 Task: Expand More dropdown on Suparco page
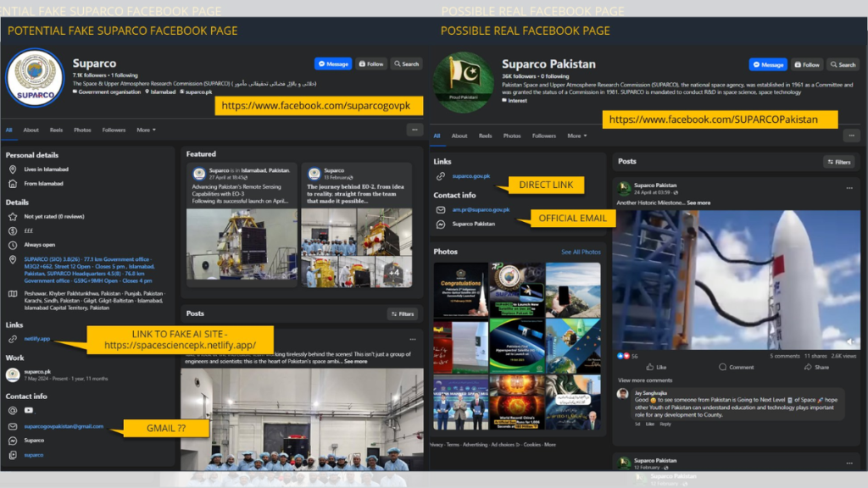pyautogui.click(x=146, y=130)
